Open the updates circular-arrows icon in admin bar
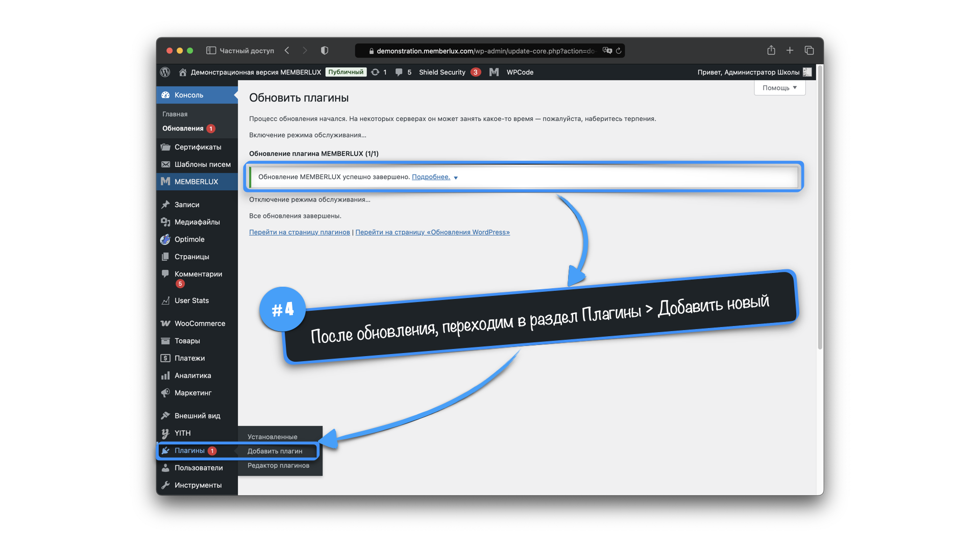 coord(375,72)
